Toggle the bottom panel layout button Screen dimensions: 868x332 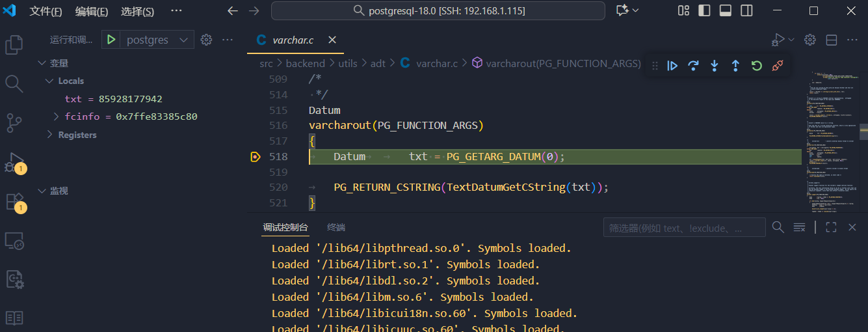click(726, 10)
